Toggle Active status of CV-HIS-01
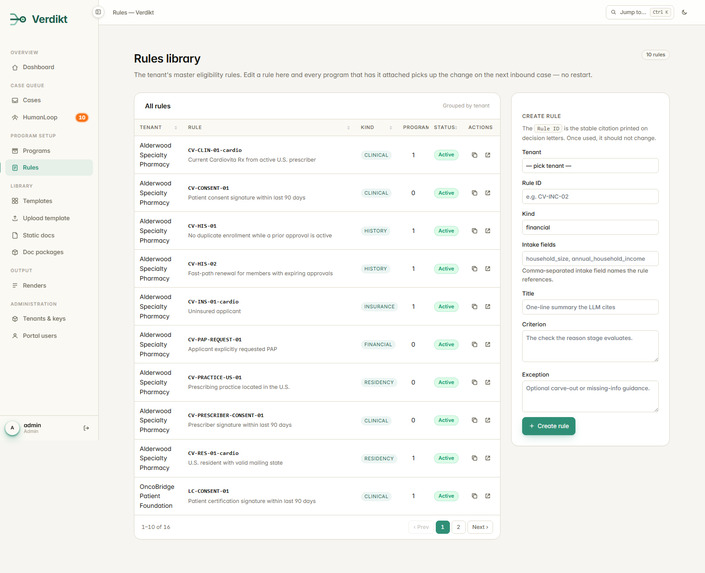This screenshot has height=573, width=705. coord(446,231)
